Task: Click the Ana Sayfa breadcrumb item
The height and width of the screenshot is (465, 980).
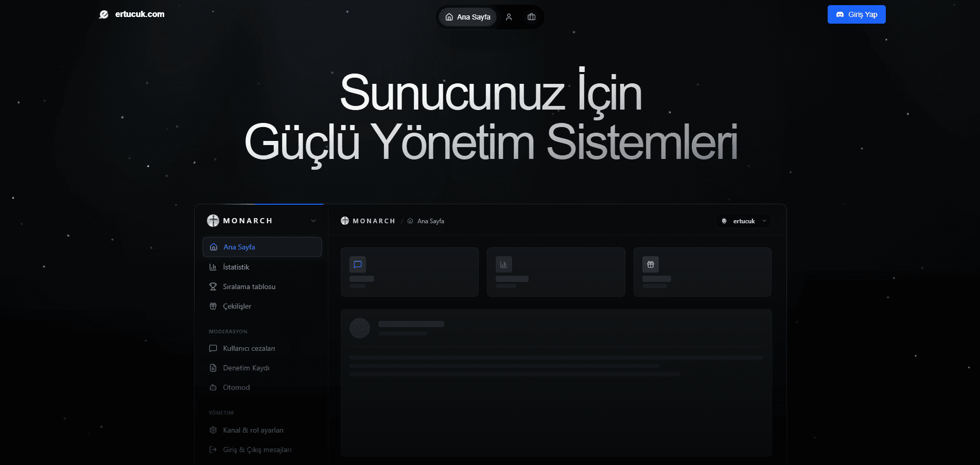Action: pyautogui.click(x=430, y=220)
